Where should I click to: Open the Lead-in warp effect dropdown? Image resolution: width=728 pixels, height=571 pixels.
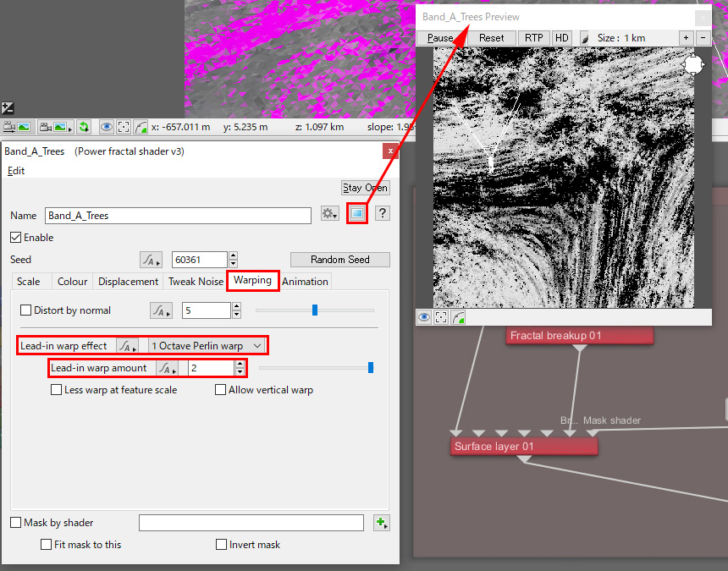(207, 346)
